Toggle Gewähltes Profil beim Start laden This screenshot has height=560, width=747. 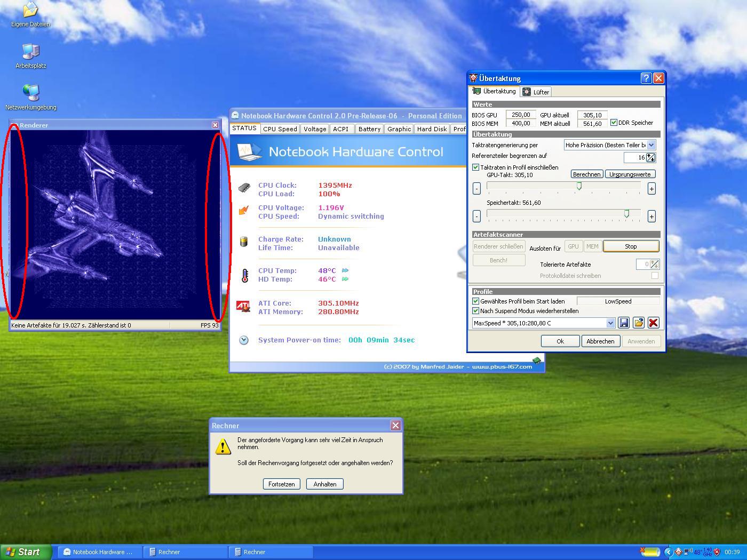click(x=476, y=301)
